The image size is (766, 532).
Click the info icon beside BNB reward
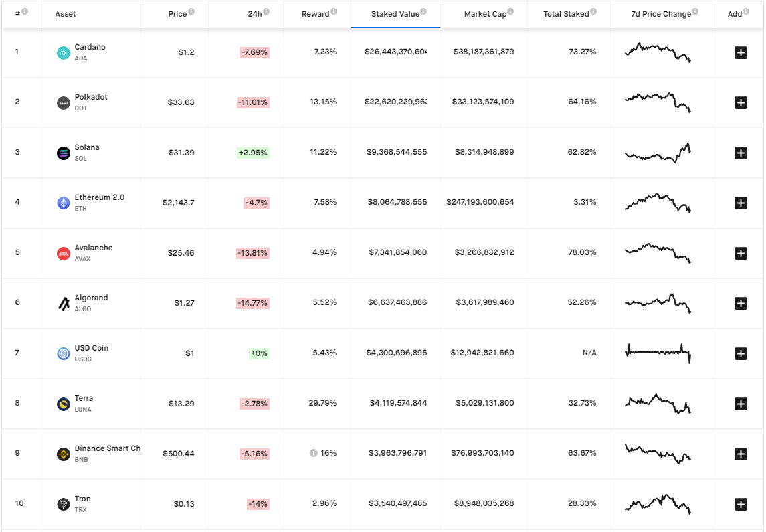point(313,453)
